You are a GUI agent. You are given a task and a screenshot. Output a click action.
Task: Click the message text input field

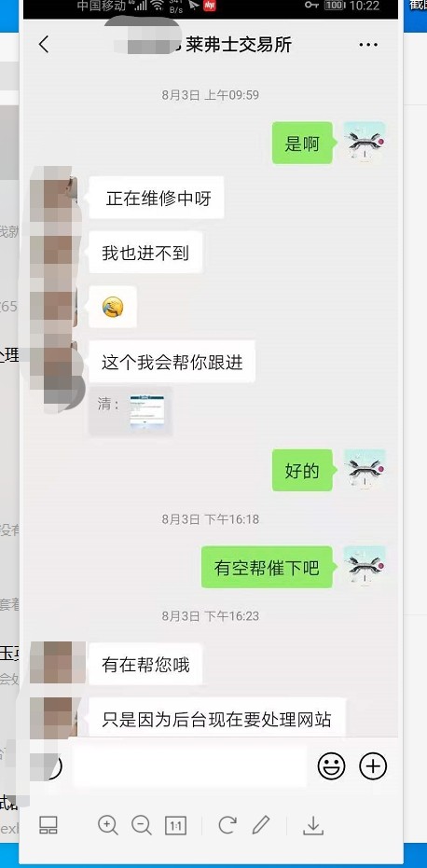(x=190, y=766)
